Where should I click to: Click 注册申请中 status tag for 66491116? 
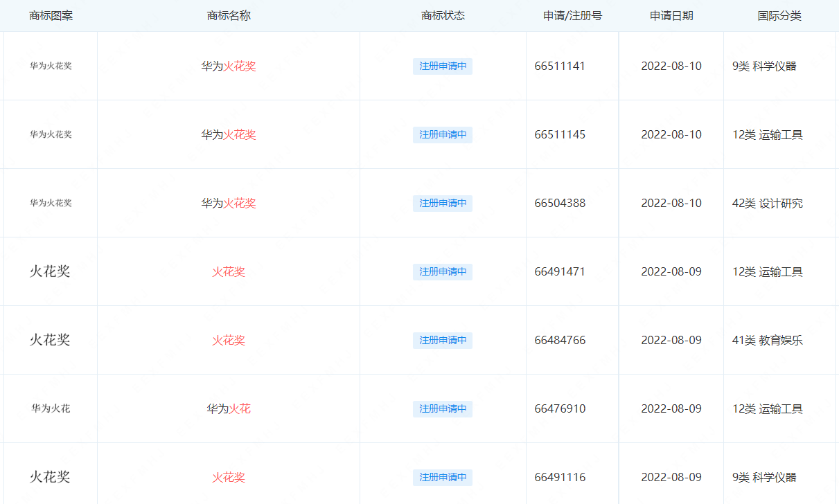443,477
